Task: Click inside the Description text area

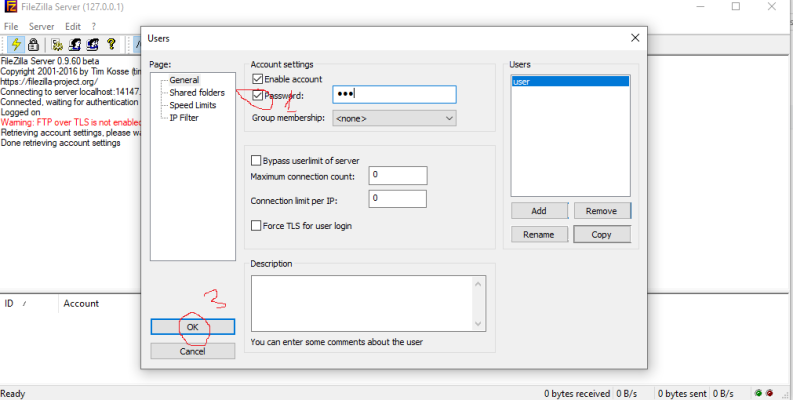Action: [362, 303]
